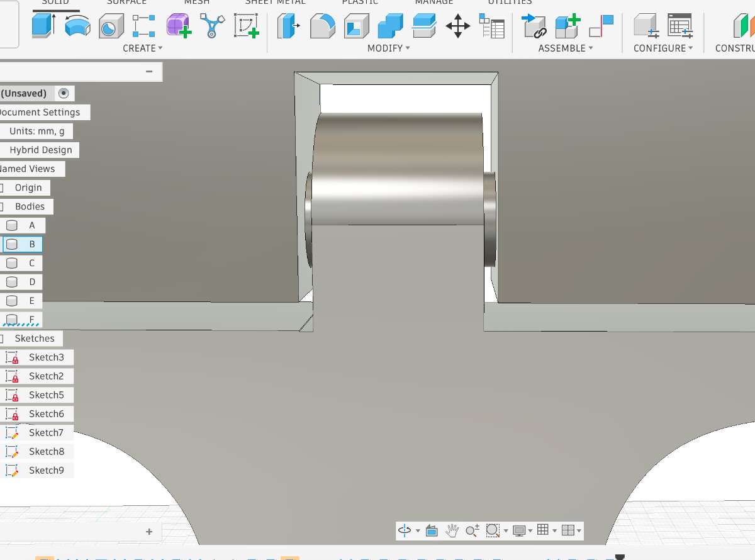Click the body icon beside D
The width and height of the screenshot is (755, 560).
[11, 282]
